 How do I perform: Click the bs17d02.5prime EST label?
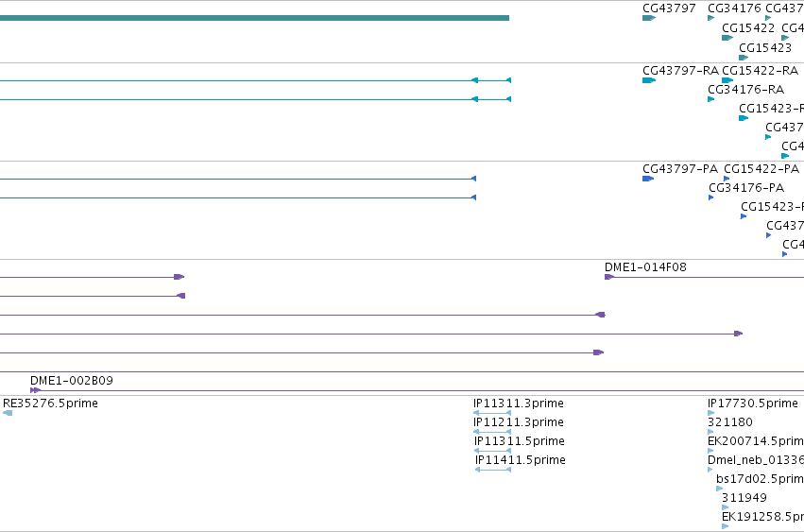coord(760,479)
